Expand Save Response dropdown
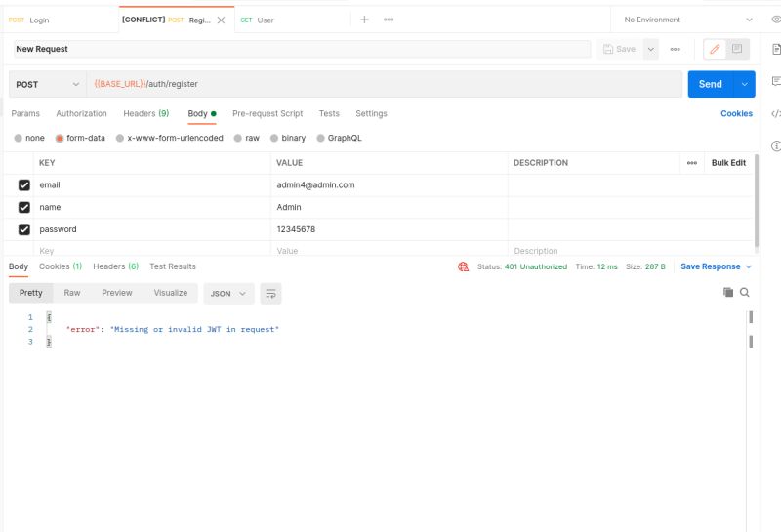The height and width of the screenshot is (532, 781). (749, 267)
